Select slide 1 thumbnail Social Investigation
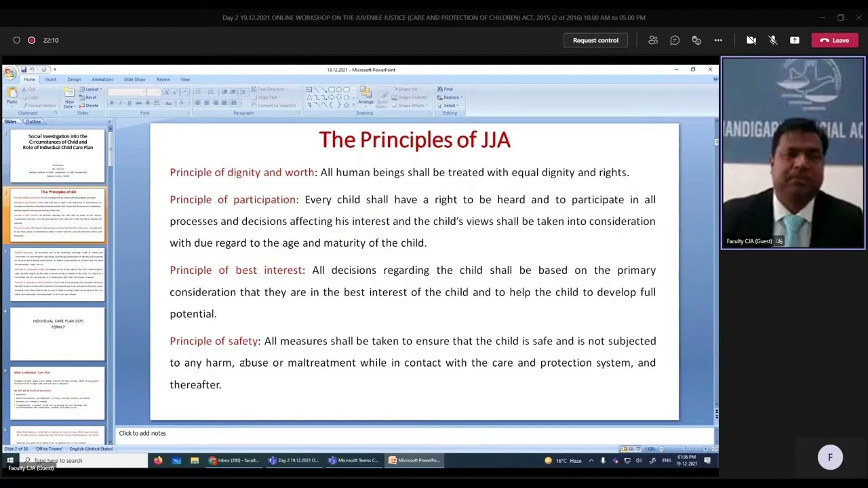The height and width of the screenshot is (488, 868). [x=58, y=156]
